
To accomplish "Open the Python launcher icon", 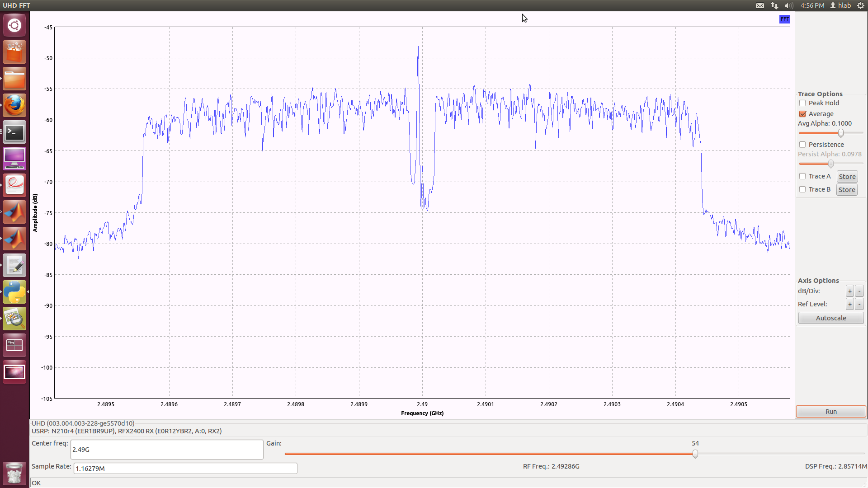I will coord(14,292).
